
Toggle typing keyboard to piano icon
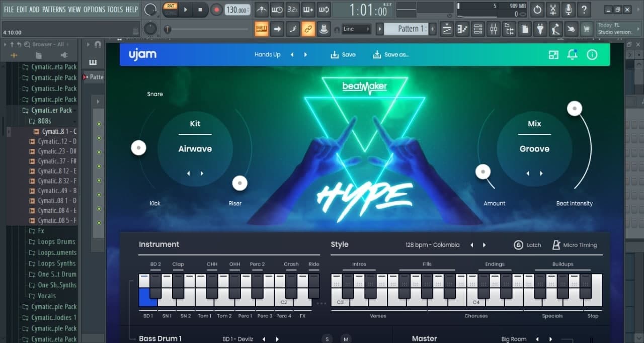pyautogui.click(x=261, y=29)
